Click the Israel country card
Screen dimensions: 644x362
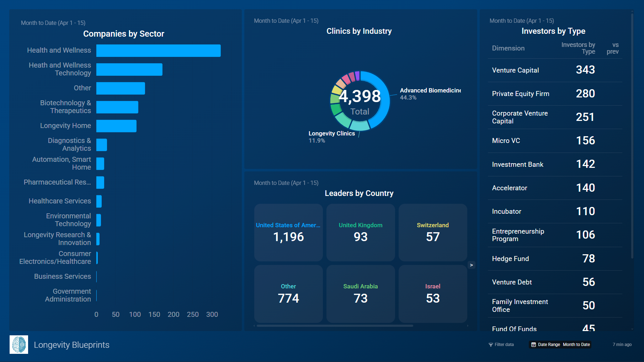click(432, 293)
